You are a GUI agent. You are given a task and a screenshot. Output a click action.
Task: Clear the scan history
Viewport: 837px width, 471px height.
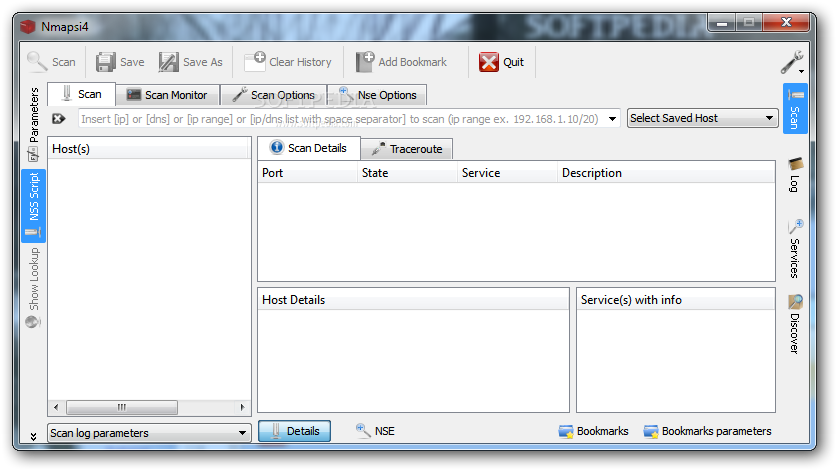pos(288,62)
